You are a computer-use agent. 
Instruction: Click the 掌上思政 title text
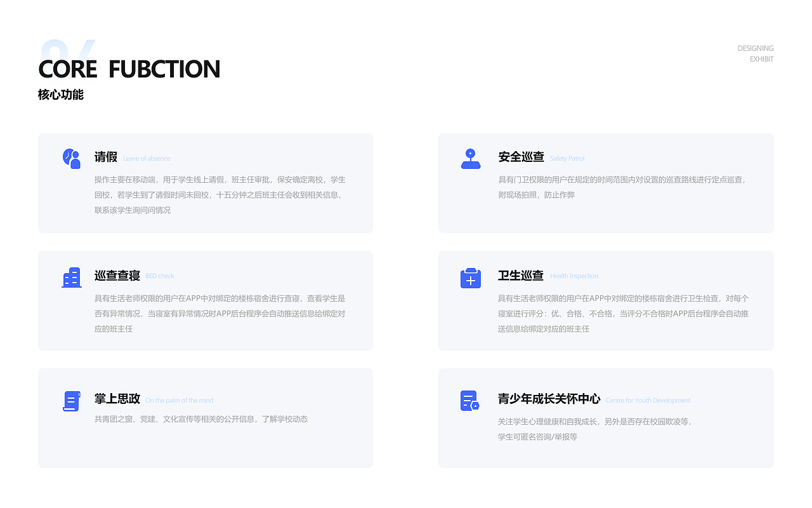[x=116, y=399]
